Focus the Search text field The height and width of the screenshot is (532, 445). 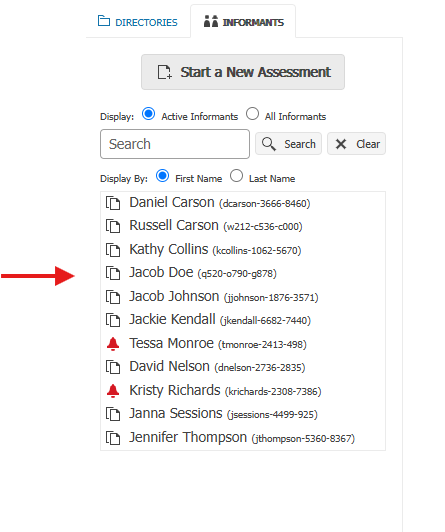175,144
